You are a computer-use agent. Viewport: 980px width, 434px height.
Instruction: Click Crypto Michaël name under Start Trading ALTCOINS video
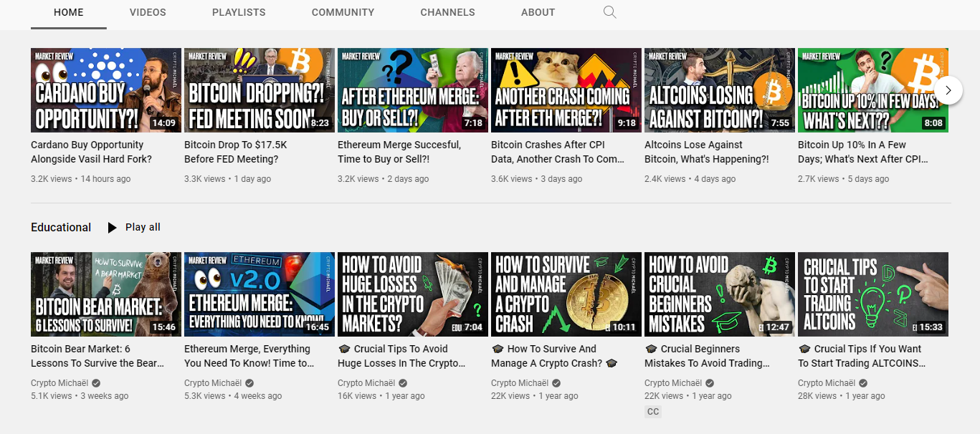(827, 383)
